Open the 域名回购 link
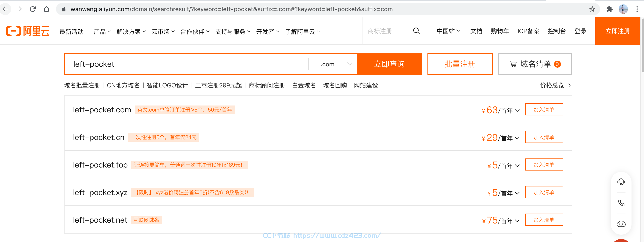This screenshot has height=242, width=644. 335,85
